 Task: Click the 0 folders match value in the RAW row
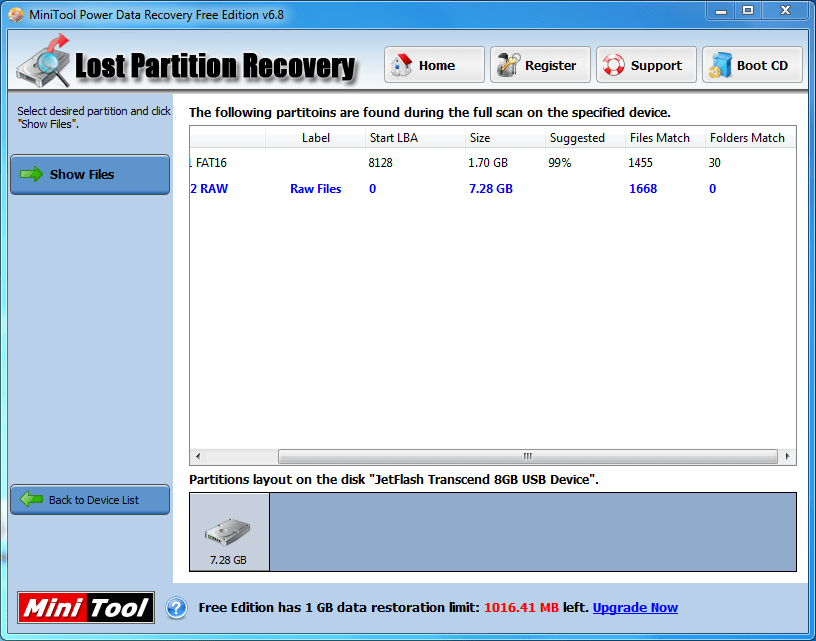pyautogui.click(x=712, y=188)
